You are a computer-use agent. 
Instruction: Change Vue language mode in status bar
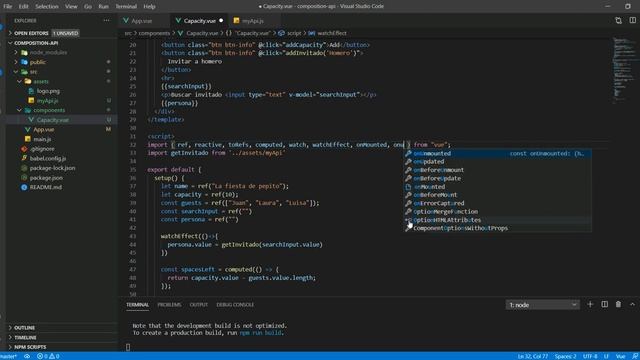620,356
